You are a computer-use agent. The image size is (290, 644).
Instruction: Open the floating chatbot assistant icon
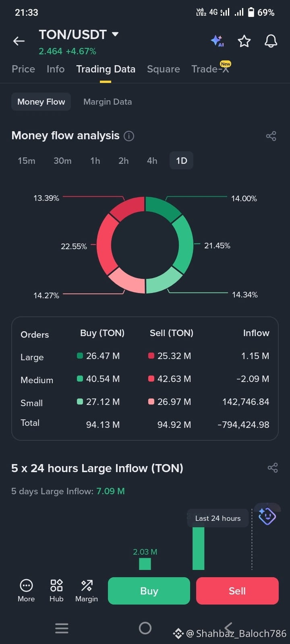click(x=267, y=516)
